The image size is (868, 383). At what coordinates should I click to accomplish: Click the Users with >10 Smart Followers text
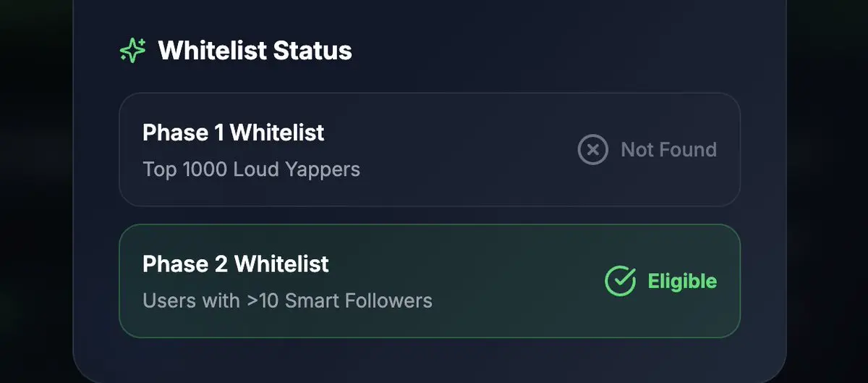click(287, 300)
